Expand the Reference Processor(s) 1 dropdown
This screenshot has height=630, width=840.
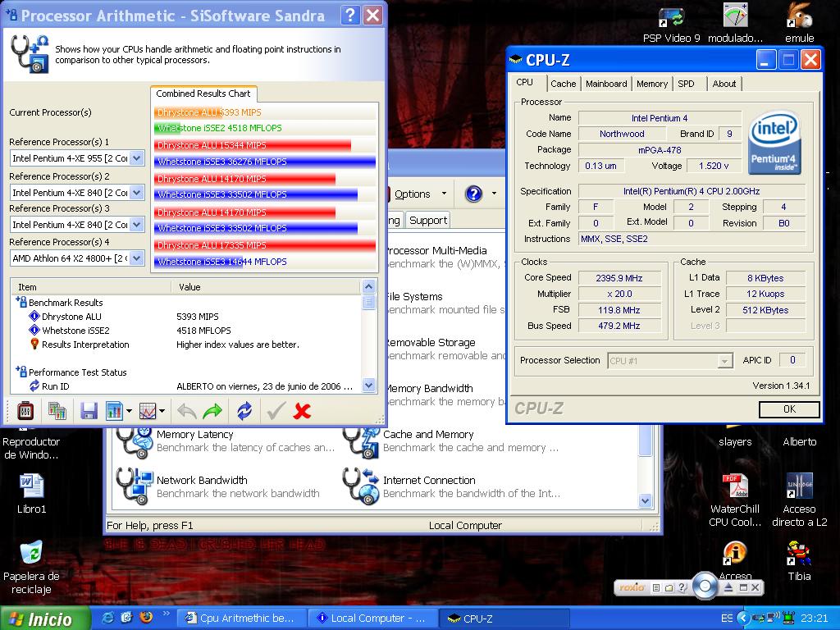click(137, 158)
